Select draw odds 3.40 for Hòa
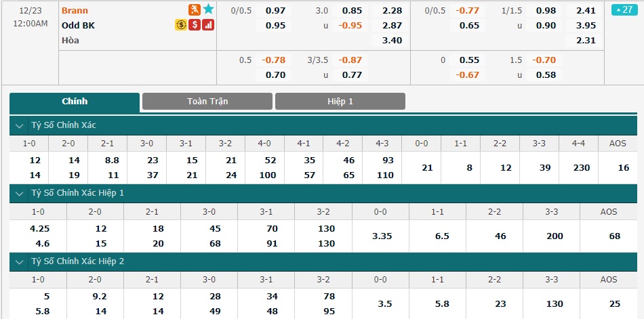Image resolution: width=644 pixels, height=319 pixels. click(392, 40)
